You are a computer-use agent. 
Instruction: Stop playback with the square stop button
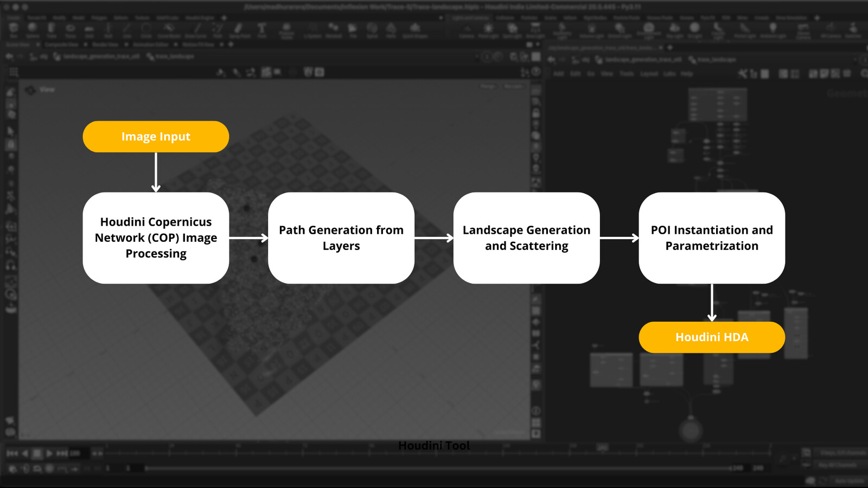(x=37, y=453)
